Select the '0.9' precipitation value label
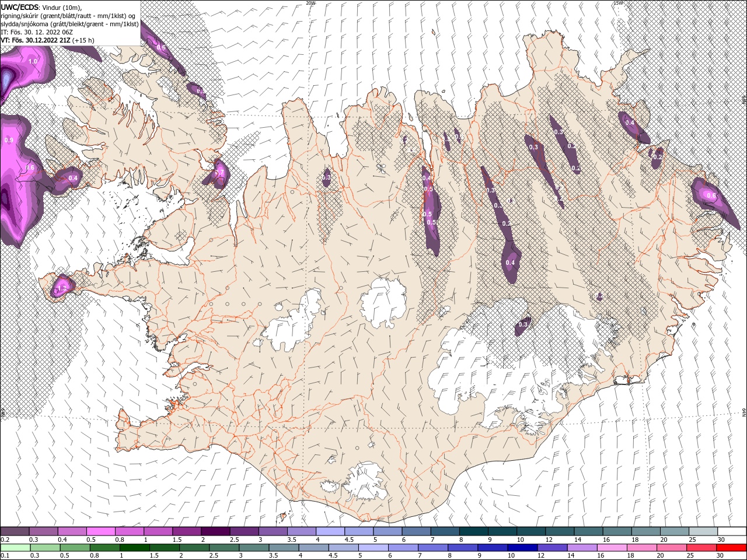This screenshot has width=747, height=560. tap(9, 141)
